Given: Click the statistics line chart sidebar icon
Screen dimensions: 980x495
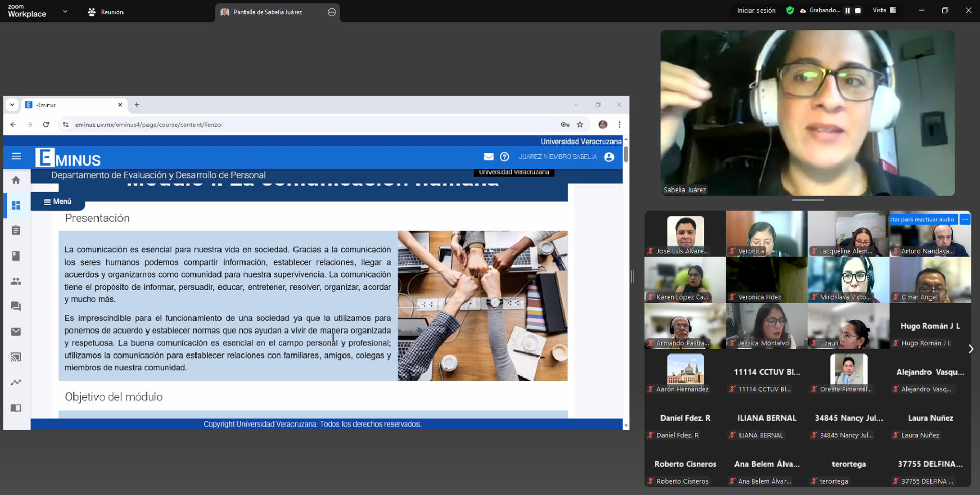Looking at the screenshot, I should 16,382.
